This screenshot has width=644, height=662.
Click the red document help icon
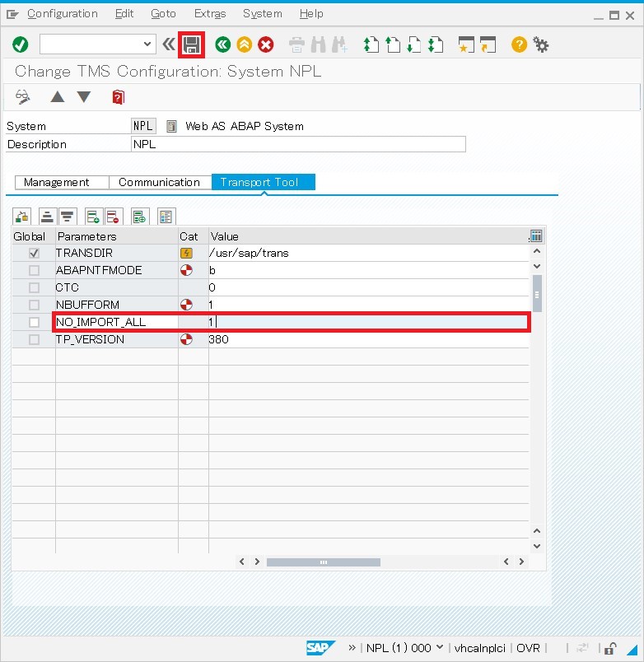click(119, 97)
